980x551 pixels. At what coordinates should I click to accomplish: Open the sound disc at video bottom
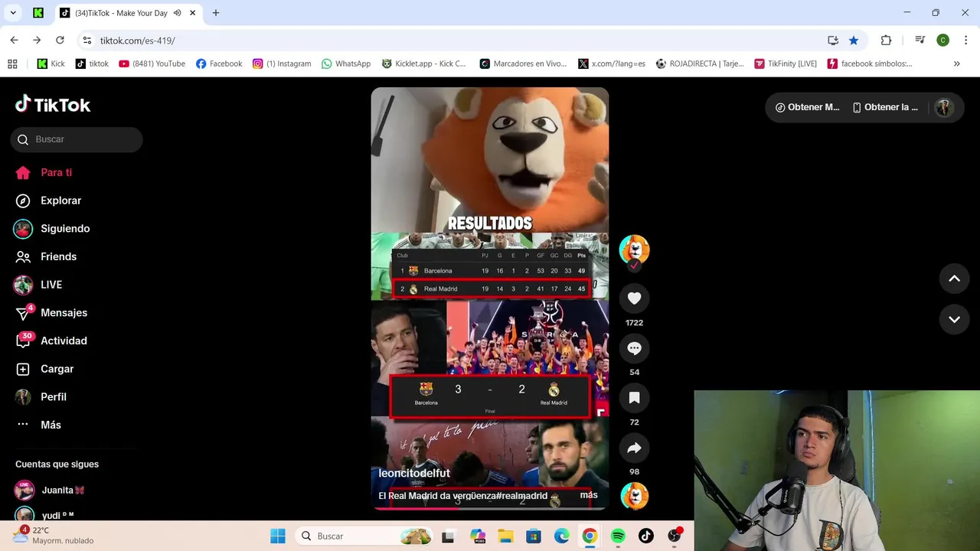coord(634,496)
